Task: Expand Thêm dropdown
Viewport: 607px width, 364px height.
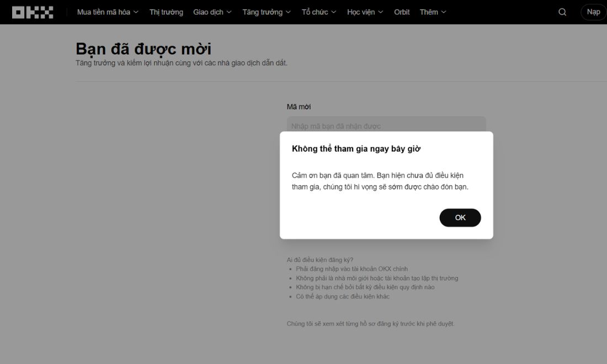Action: (433, 12)
